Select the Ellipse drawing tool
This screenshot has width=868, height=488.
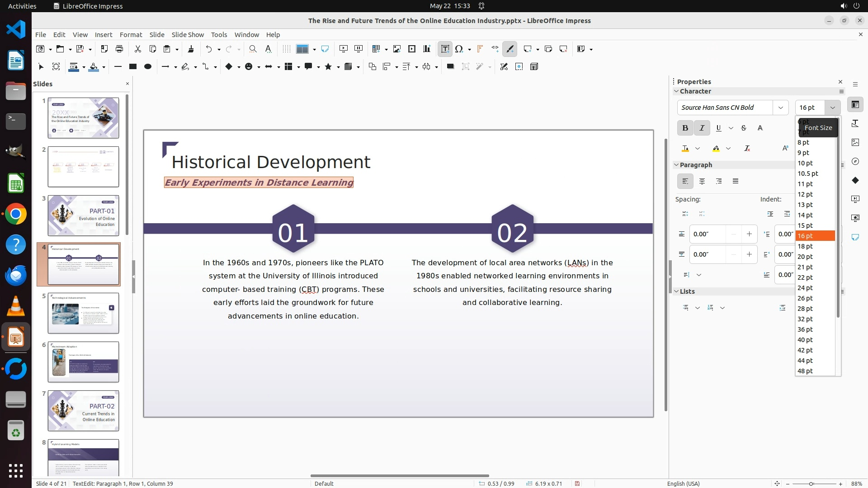click(x=147, y=66)
